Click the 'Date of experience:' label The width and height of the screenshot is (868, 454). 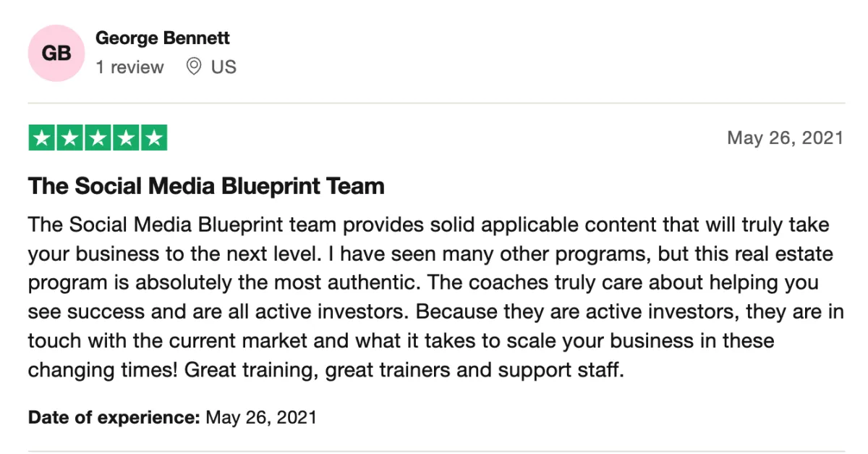pyautogui.click(x=114, y=417)
